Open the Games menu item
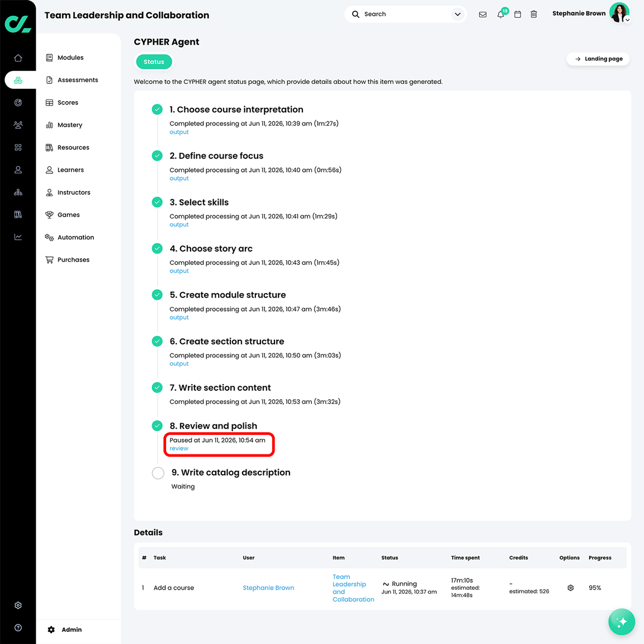 pos(63,215)
